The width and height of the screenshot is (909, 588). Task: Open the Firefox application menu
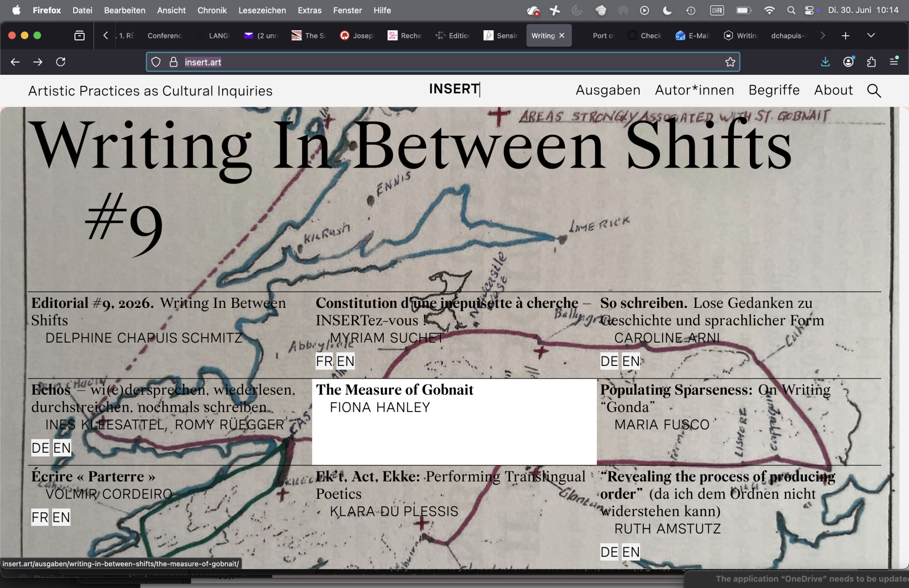[46, 10]
